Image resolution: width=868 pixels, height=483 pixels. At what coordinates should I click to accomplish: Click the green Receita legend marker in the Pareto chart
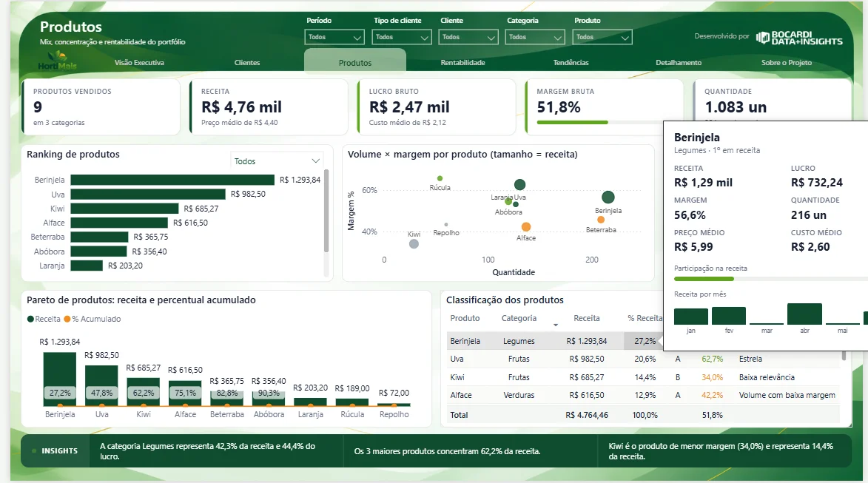pos(30,320)
